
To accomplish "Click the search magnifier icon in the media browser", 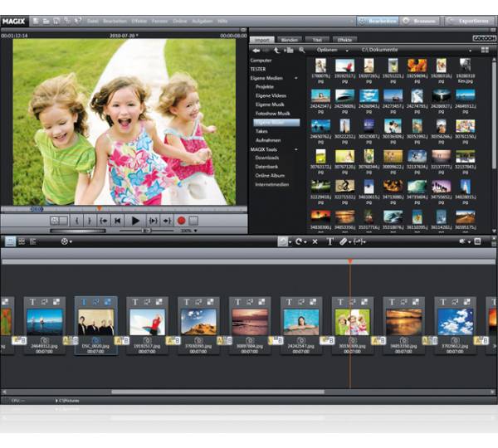I will point(302,51).
